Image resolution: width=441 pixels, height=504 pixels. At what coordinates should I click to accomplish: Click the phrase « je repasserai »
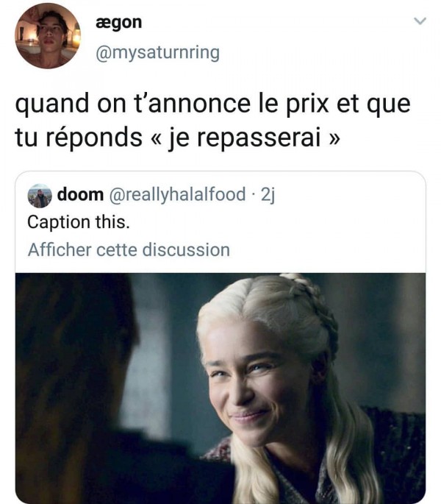[245, 138]
